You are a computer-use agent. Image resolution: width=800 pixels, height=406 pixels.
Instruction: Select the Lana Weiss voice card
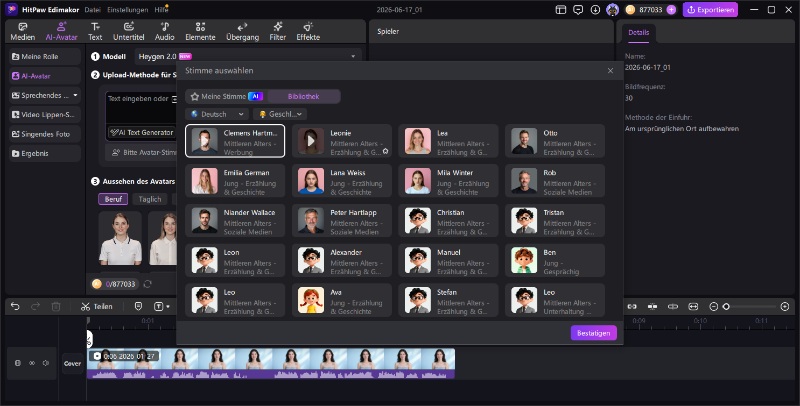pos(341,181)
